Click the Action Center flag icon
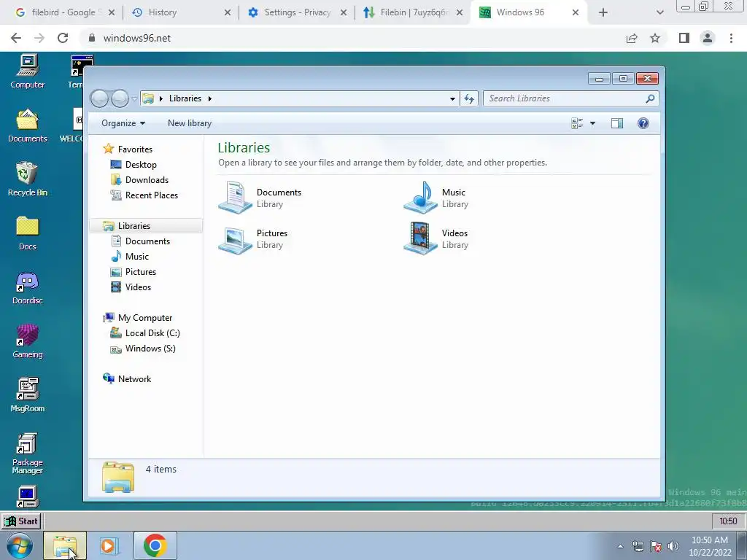747x560 pixels. [x=656, y=546]
